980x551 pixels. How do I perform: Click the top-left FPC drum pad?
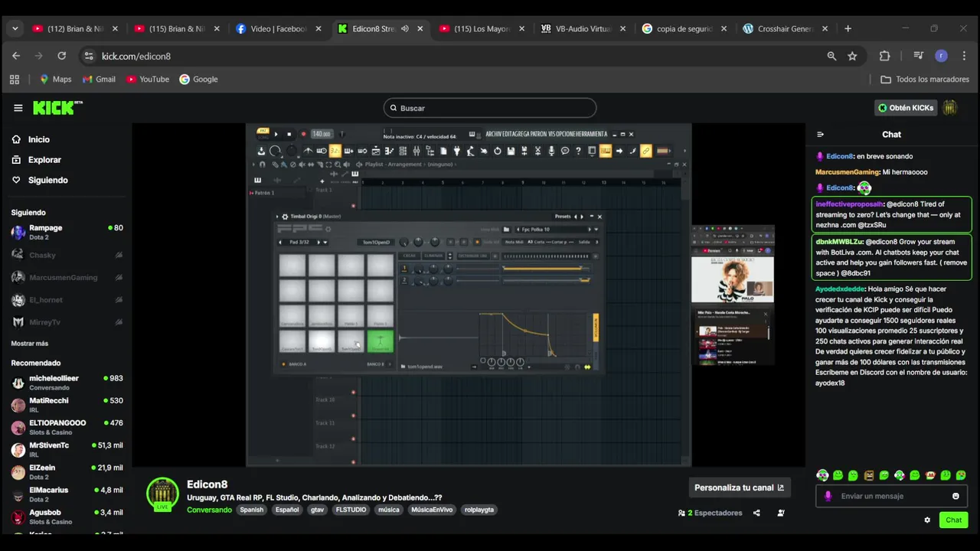pos(292,266)
